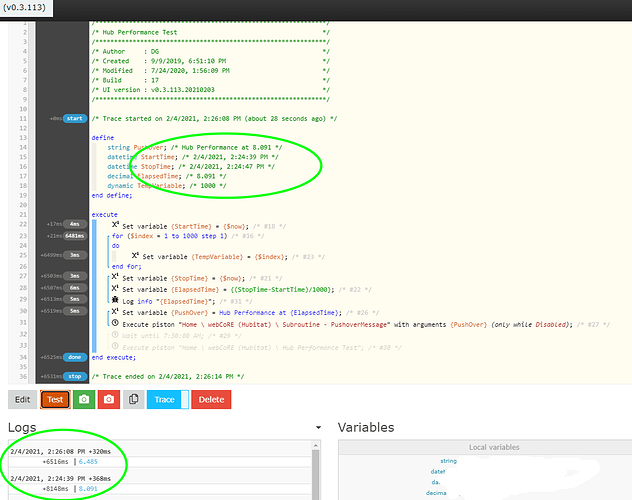Screen dimensions: 632x500
Task: Click the clock icon beside Execute piston PushoverMessage
Action: [115, 323]
